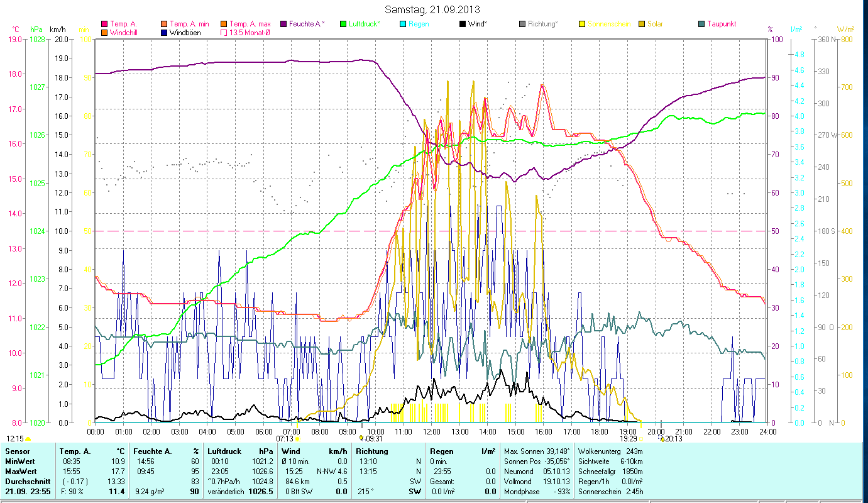Screen dimensions: 868x503
Task: Click the 'Max. Sonnen' elevation entry
Action: click(536, 451)
